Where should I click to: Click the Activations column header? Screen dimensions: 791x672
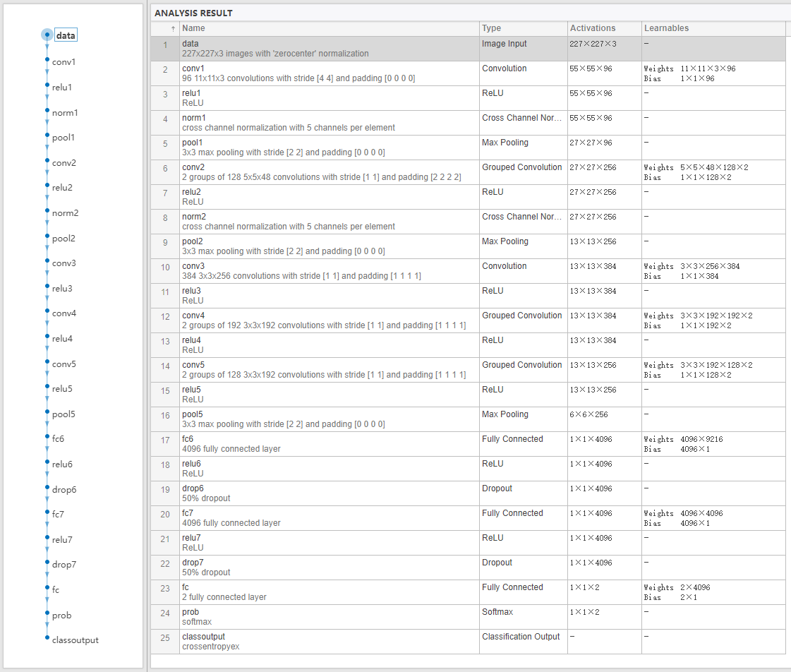pos(604,28)
